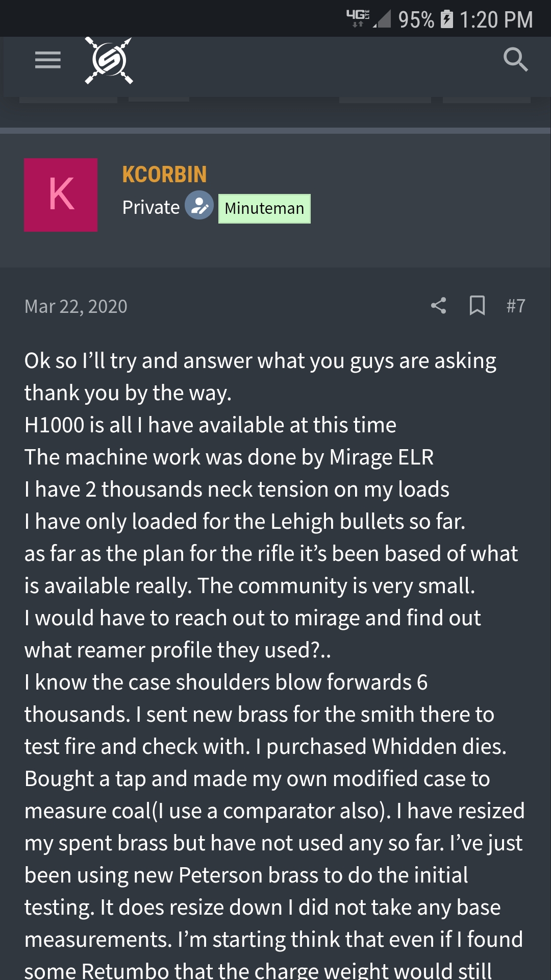
Task: Open the hamburger navigation menu
Action: 48,60
